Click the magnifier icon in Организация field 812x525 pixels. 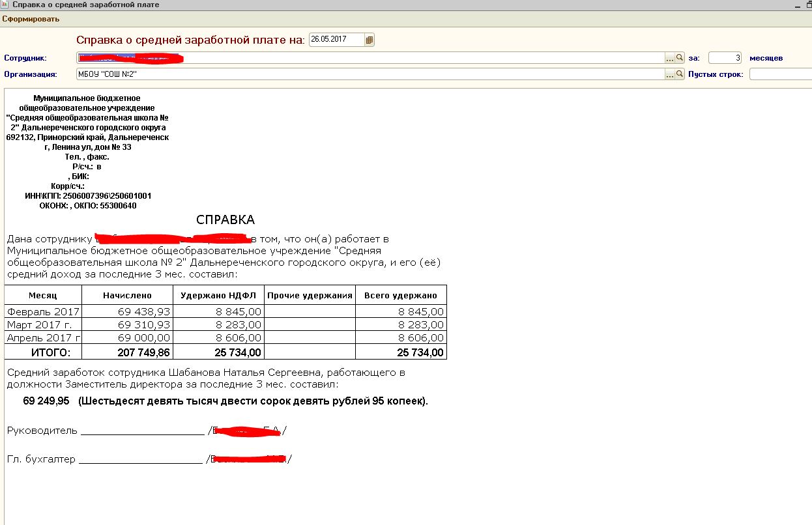click(678, 74)
